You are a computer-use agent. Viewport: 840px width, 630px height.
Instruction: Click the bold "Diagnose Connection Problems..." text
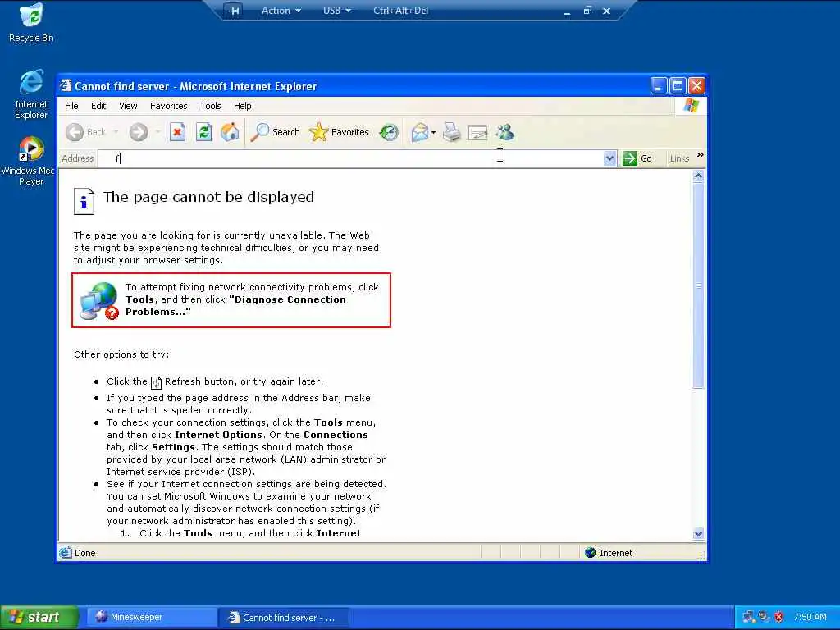(235, 305)
